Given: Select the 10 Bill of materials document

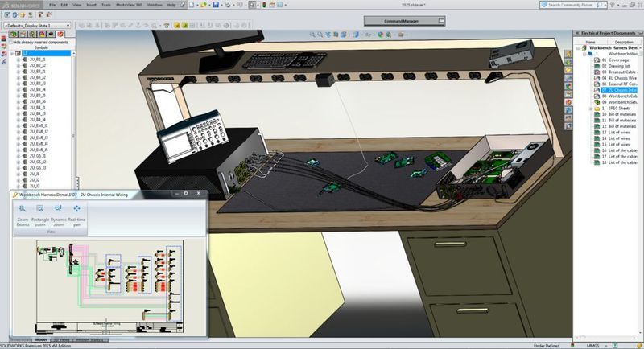Looking at the screenshot, I should [615, 114].
